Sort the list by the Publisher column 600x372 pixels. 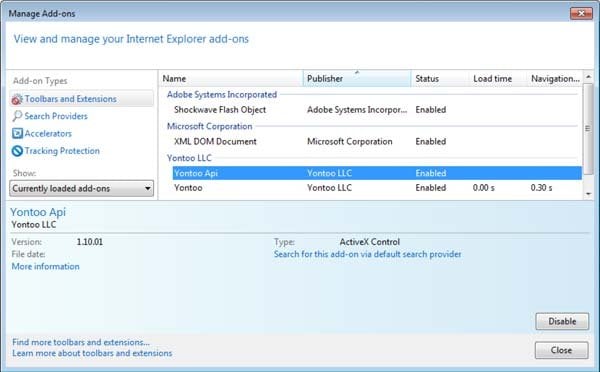coord(357,78)
